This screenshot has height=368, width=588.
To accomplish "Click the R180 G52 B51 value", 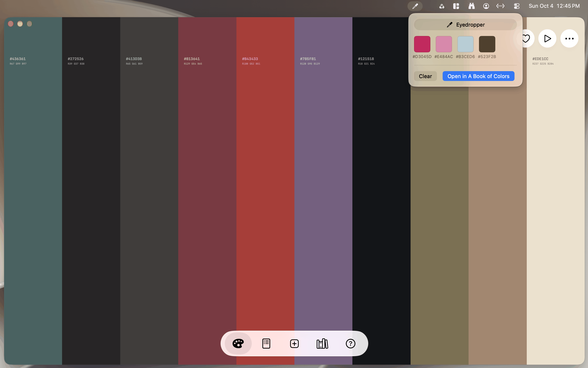I will click(x=251, y=64).
